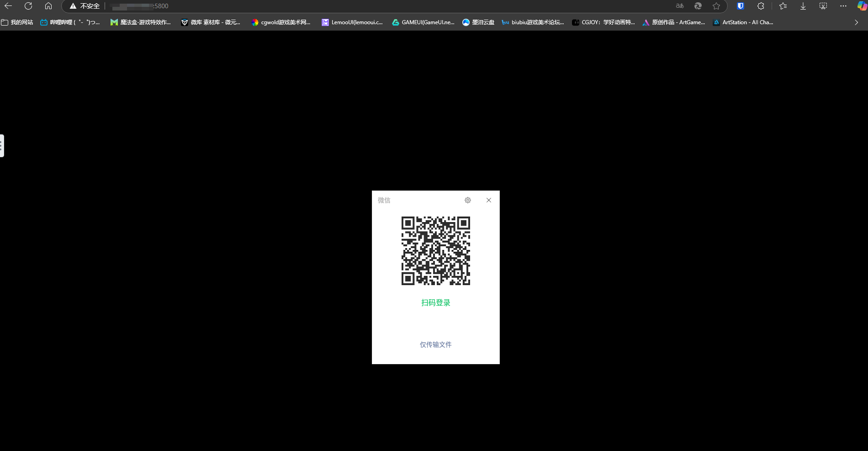Screen dimensions: 868x451
Task: Start the web screenshot capture tool
Action: pyautogui.click(x=823, y=6)
